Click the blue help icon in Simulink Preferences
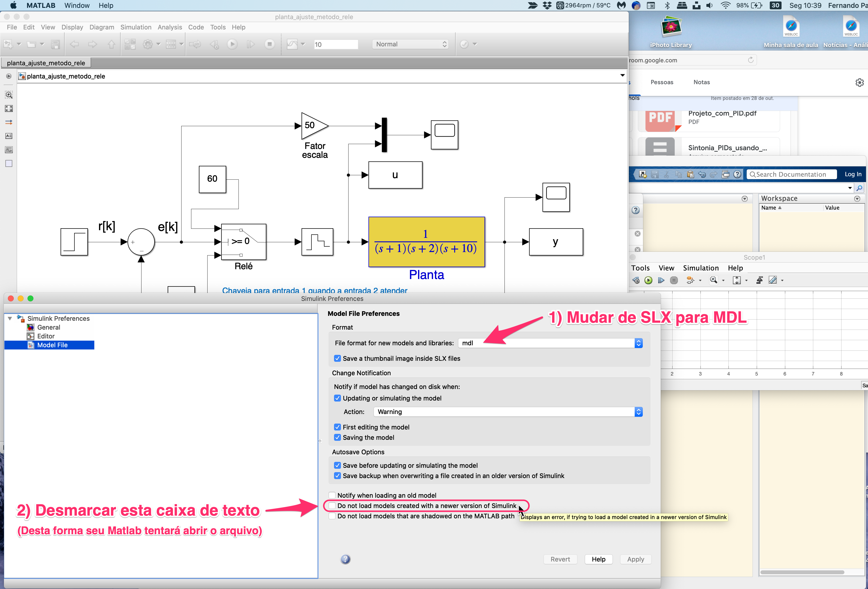The image size is (868, 589). tap(346, 559)
